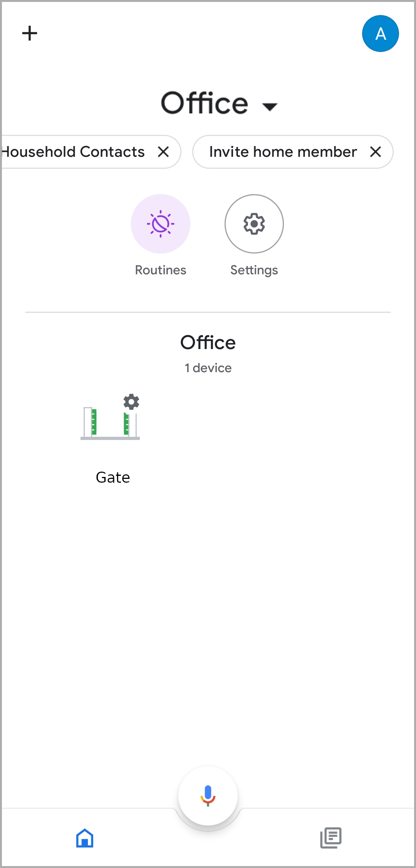The image size is (416, 868).
Task: Dismiss the Household Contacts chip
Action: [x=164, y=152]
